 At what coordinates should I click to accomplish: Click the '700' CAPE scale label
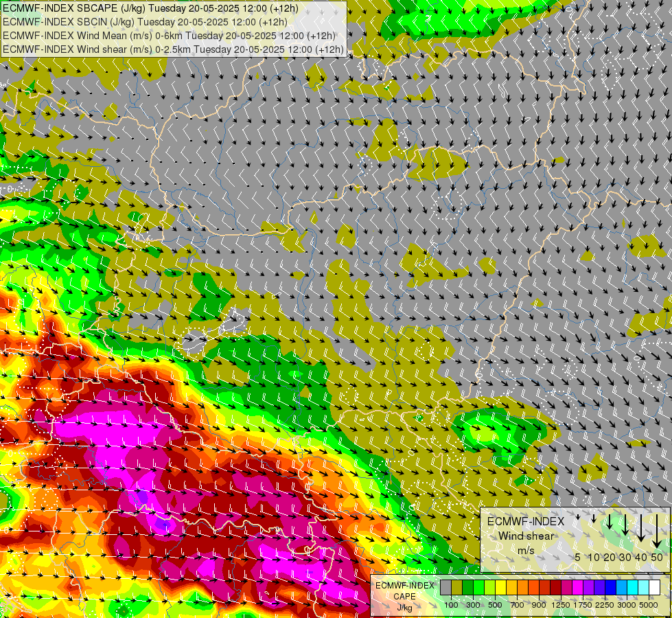coord(518,605)
